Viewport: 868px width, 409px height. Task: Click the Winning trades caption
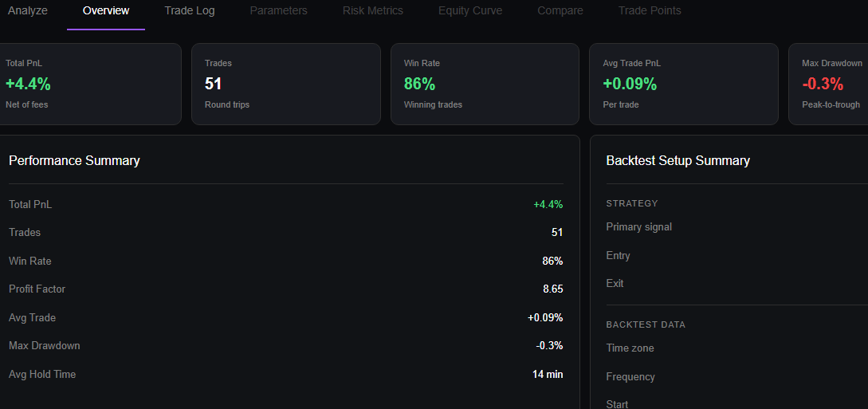[x=433, y=104]
